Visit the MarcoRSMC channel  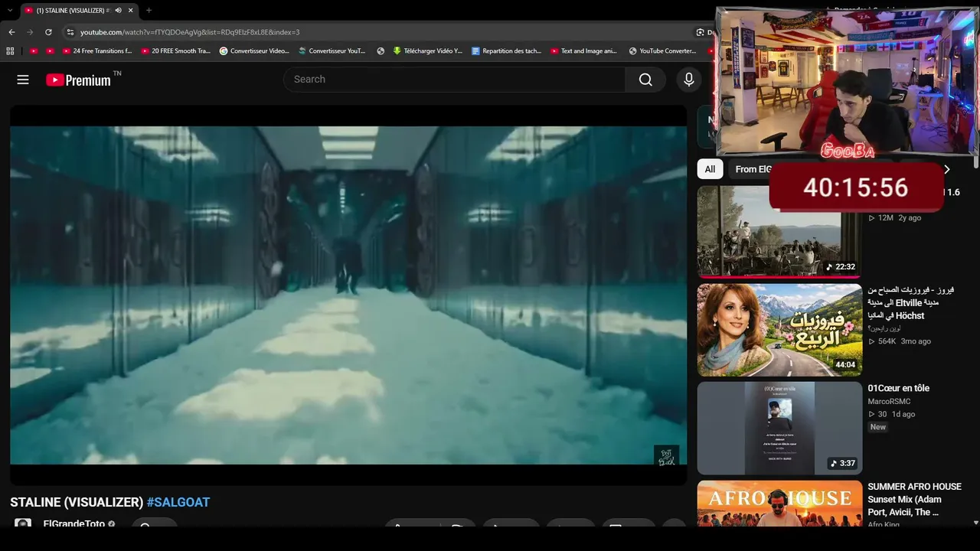click(x=889, y=402)
